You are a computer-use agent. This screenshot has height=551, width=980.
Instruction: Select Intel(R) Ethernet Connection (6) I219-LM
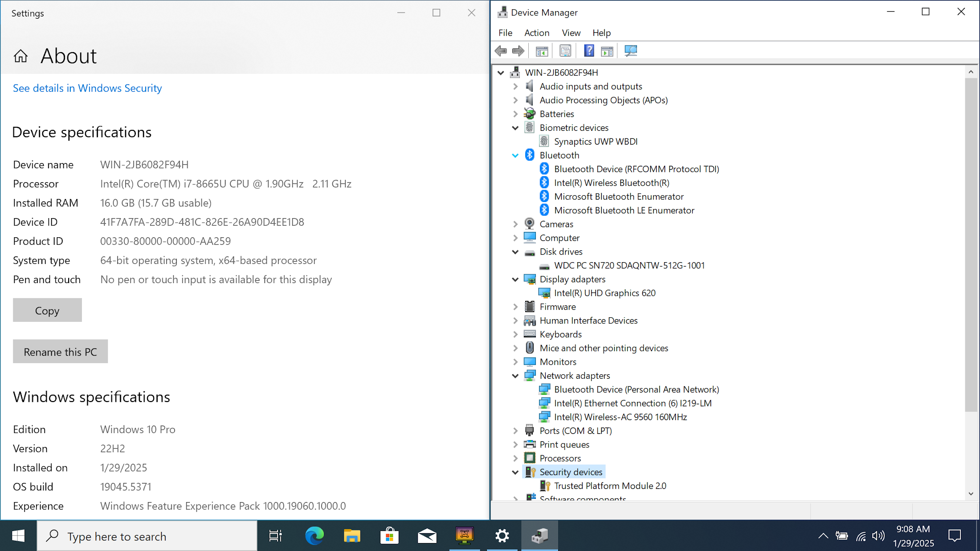click(x=633, y=403)
